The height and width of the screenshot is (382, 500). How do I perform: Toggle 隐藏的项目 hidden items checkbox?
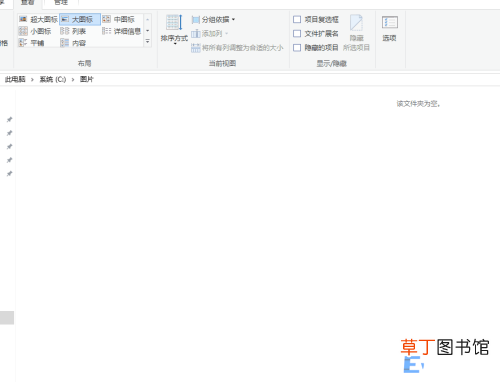[x=297, y=48]
